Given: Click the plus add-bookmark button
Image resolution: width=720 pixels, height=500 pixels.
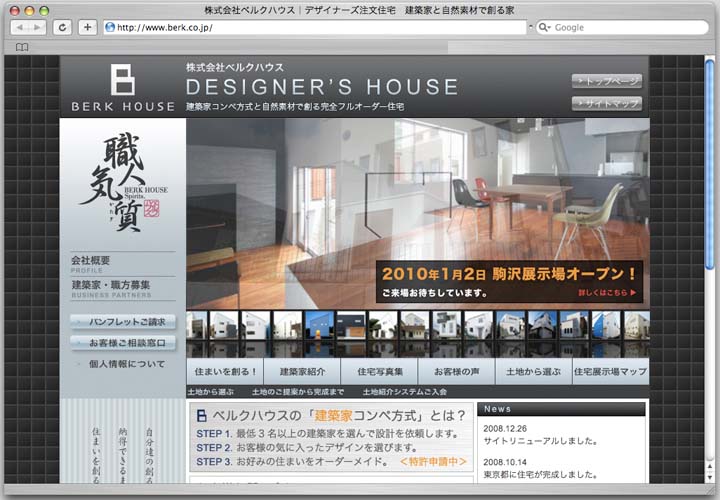Looking at the screenshot, I should click(88, 27).
